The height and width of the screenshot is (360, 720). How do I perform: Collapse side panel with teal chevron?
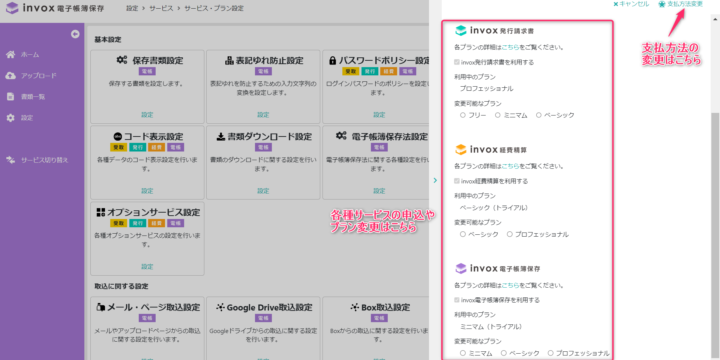(x=435, y=180)
